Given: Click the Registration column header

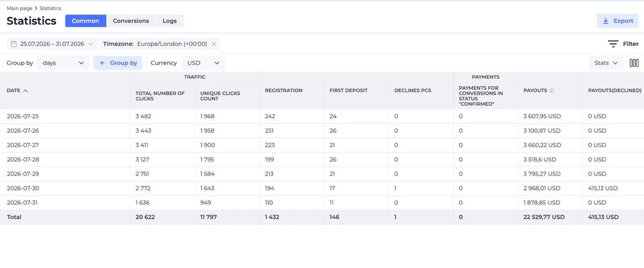Looking at the screenshot, I should click(284, 91).
